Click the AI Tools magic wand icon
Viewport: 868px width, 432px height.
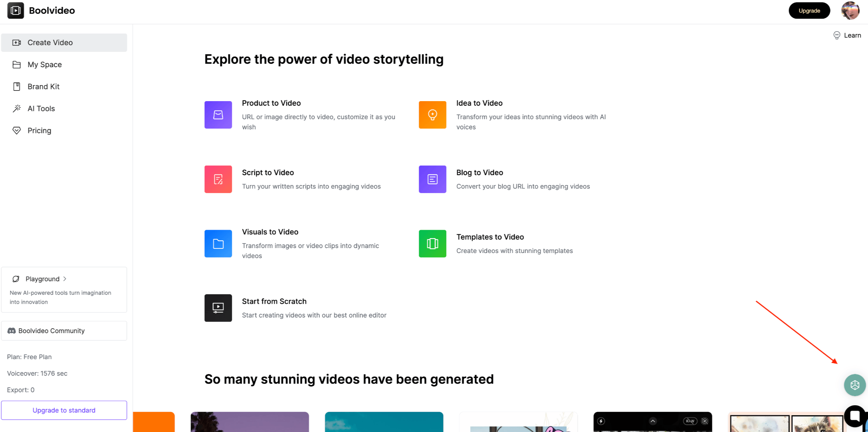pyautogui.click(x=16, y=108)
